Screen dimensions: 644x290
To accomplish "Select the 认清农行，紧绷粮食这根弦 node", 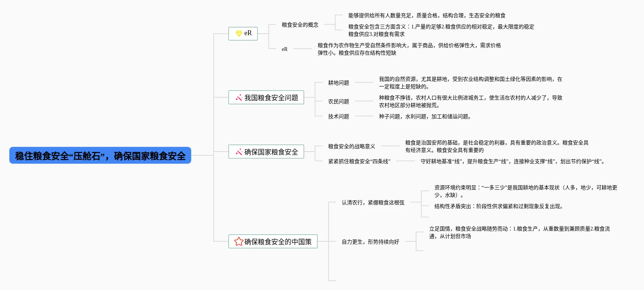I will [x=373, y=202].
